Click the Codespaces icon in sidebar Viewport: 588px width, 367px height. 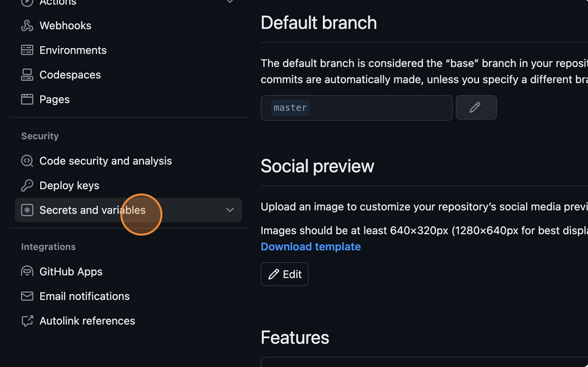click(27, 75)
